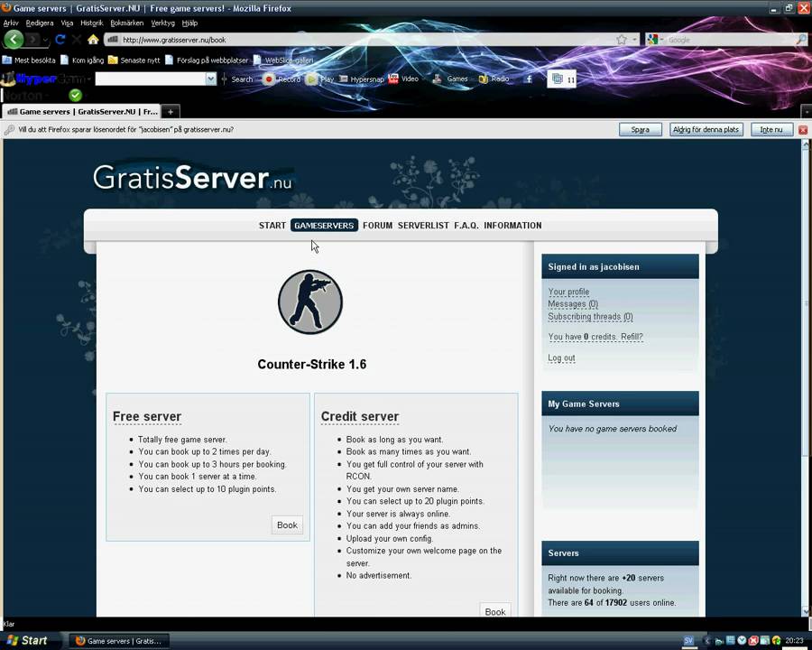812x650 pixels.
Task: Close the password save notification bar
Action: (x=803, y=130)
